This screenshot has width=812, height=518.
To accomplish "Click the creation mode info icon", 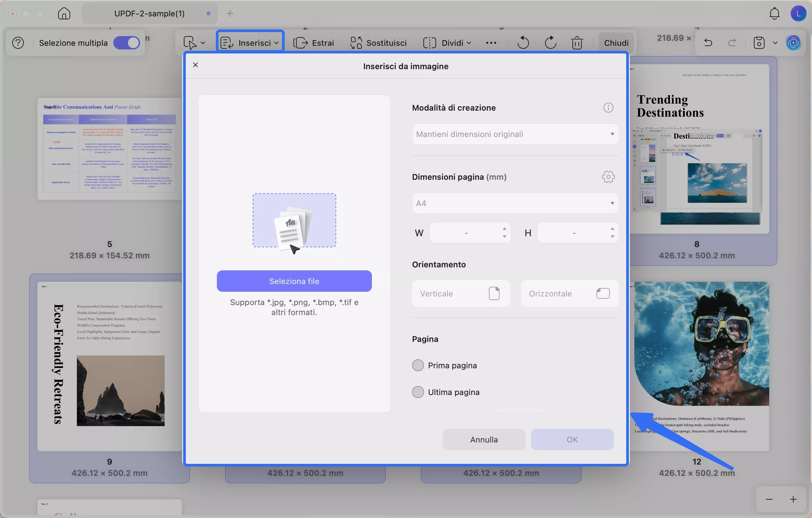I will click(608, 108).
